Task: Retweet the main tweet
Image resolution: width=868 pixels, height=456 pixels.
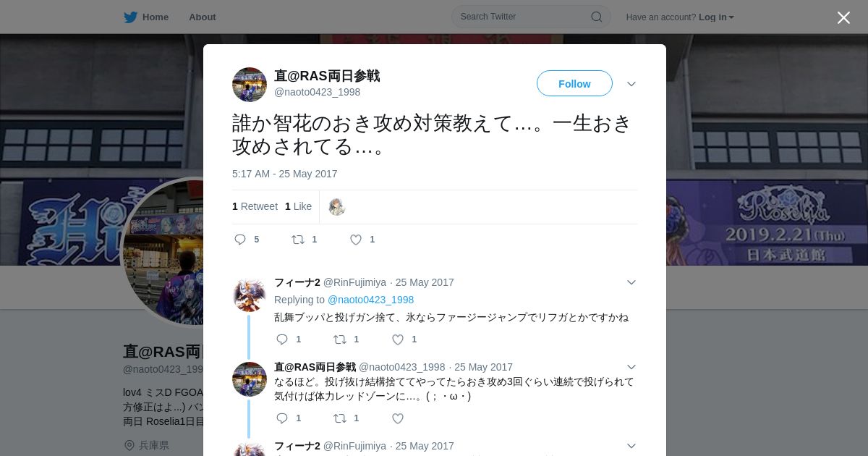Action: [298, 240]
